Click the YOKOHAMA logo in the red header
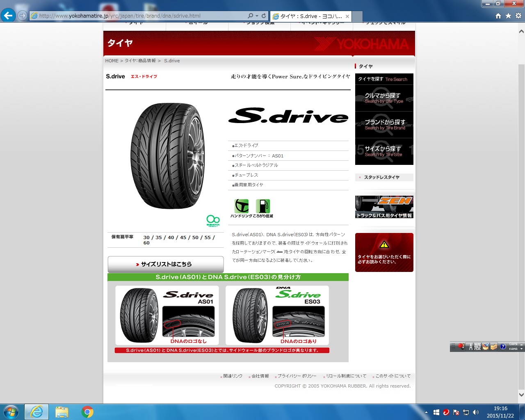525x420 pixels. pyautogui.click(x=362, y=43)
